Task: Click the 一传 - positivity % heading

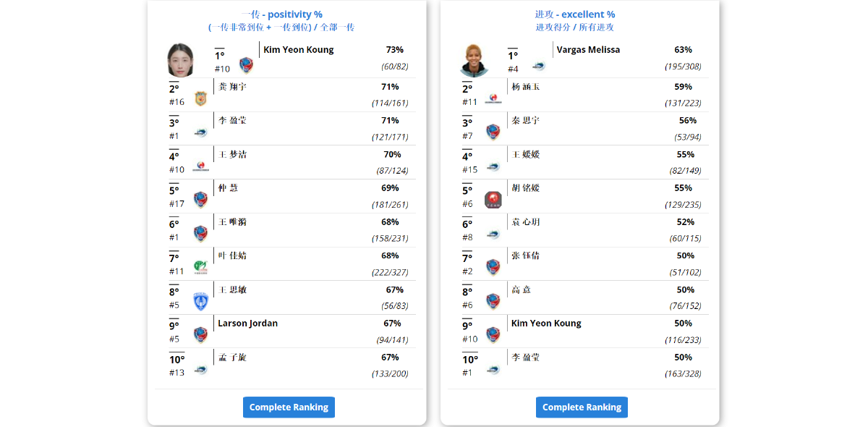Action: (281, 14)
